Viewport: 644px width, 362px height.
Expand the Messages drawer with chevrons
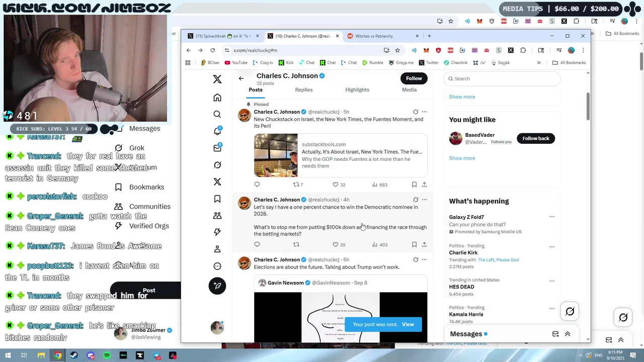[568, 334]
